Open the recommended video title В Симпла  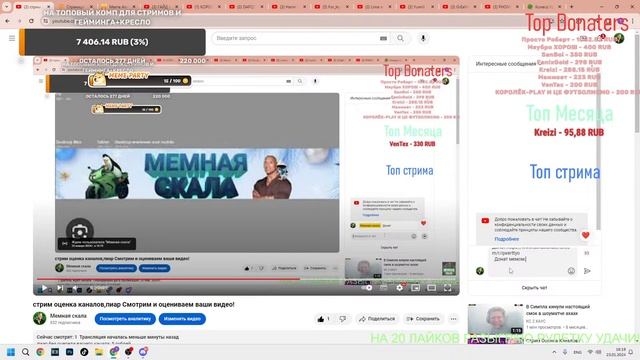558,309
